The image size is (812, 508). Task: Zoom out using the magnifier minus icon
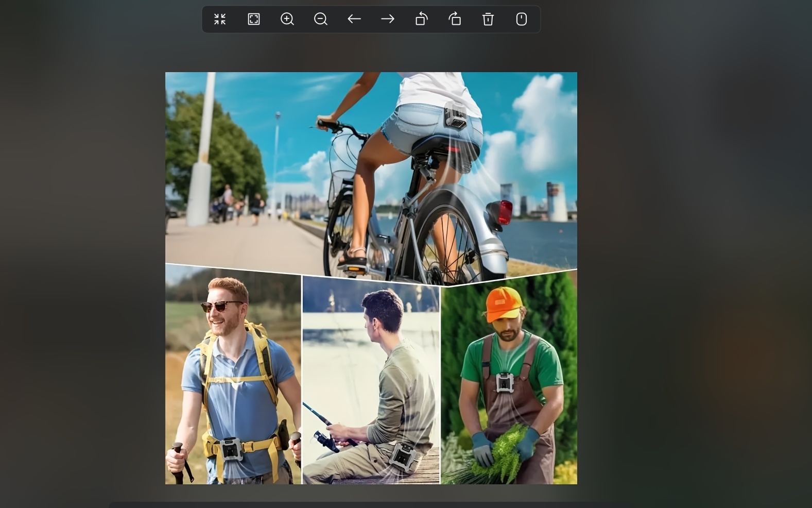coord(321,20)
